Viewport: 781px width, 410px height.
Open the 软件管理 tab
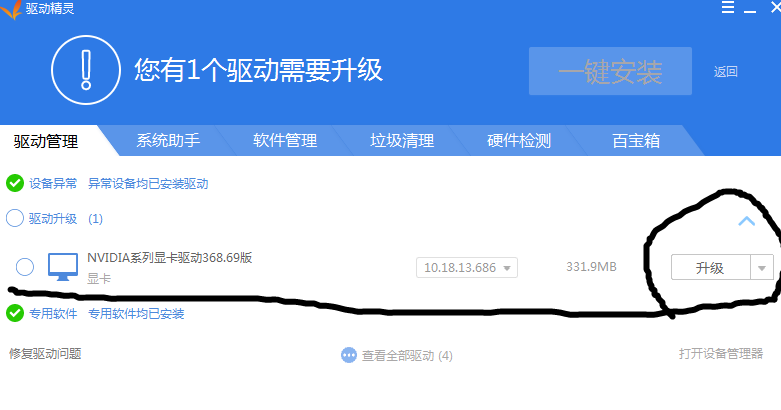click(285, 140)
